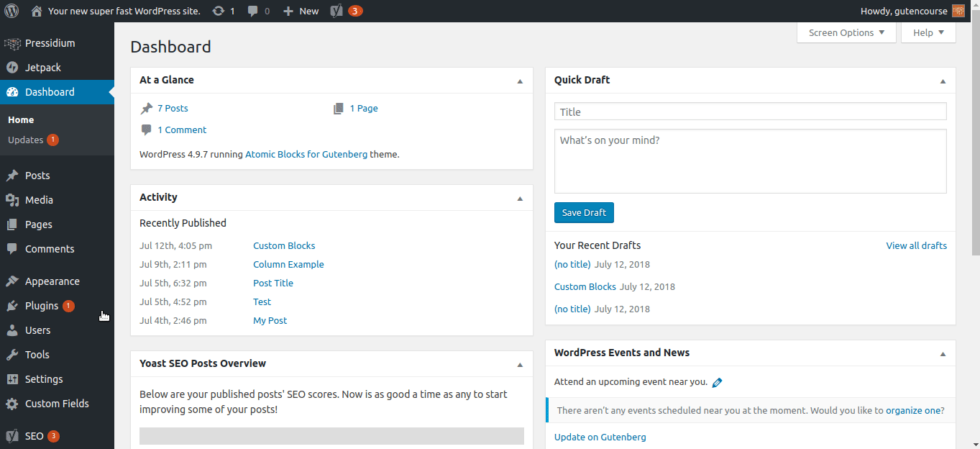Open the Screen Options dropdown
Screen dimensions: 980x449
[846, 32]
